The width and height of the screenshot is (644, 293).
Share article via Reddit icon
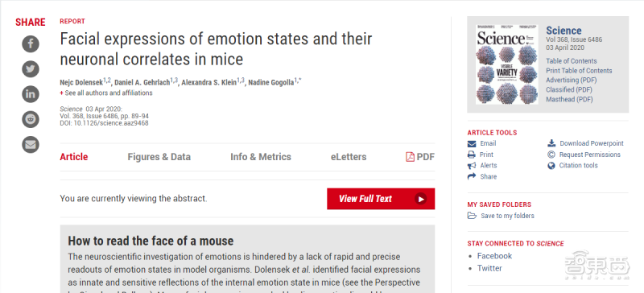[31, 119]
